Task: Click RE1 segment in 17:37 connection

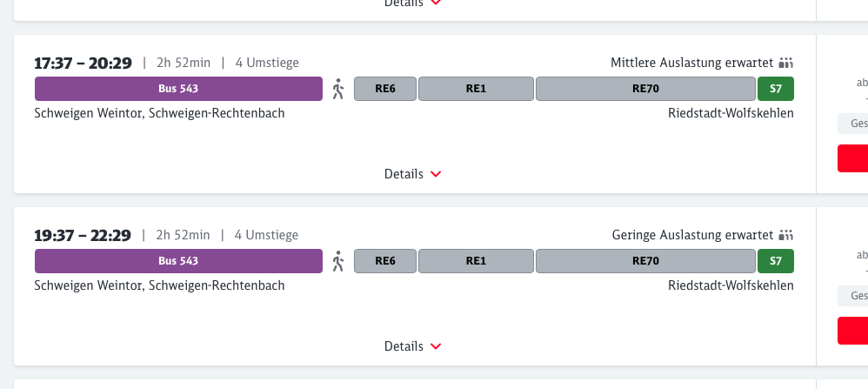Action: coord(476,89)
